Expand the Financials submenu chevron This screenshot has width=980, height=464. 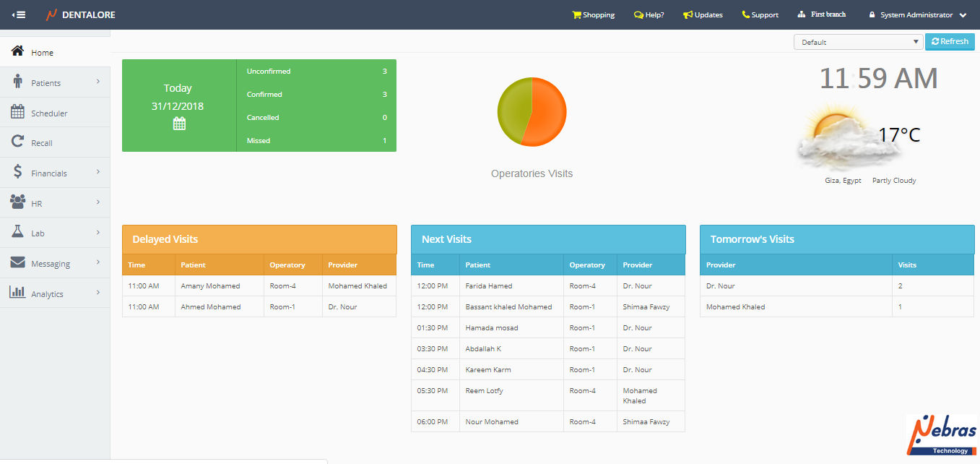point(97,172)
